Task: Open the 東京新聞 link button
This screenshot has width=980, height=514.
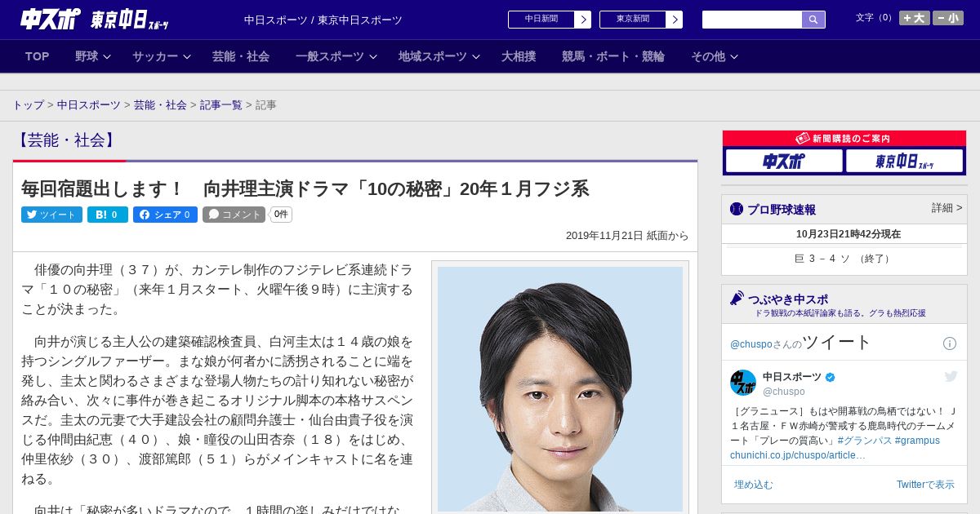Action: tap(641, 20)
